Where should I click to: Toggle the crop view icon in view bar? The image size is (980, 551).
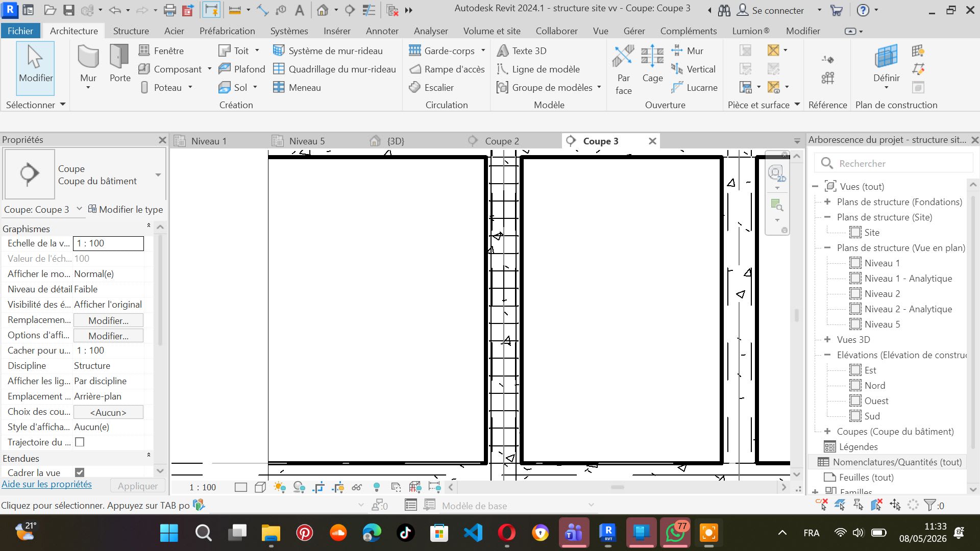(x=318, y=487)
